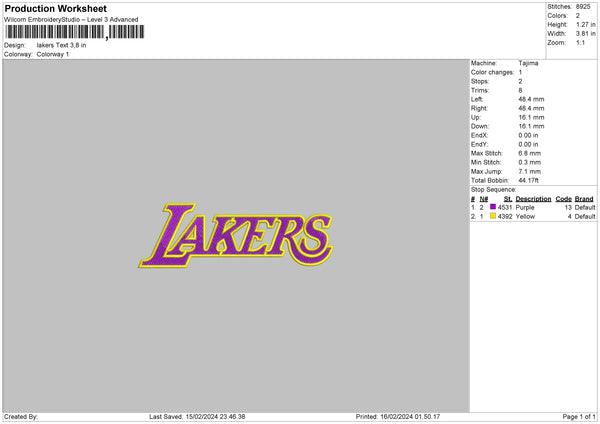Screen dimensions: 600x424
Task: Click the Max Stitch value 6.8 mm
Action: pos(530,153)
